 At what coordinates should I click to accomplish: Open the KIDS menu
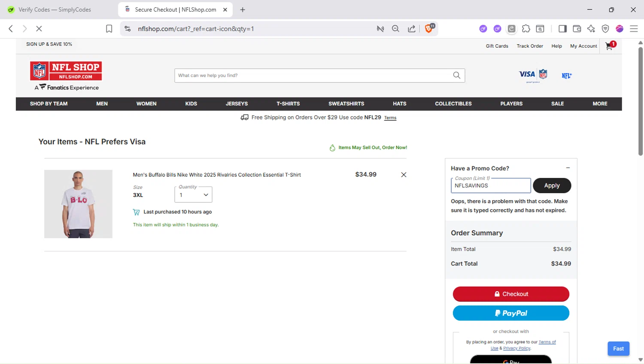click(191, 104)
